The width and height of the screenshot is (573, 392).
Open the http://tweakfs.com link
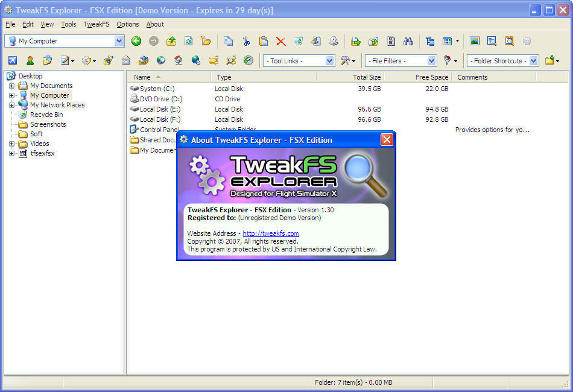(x=271, y=233)
